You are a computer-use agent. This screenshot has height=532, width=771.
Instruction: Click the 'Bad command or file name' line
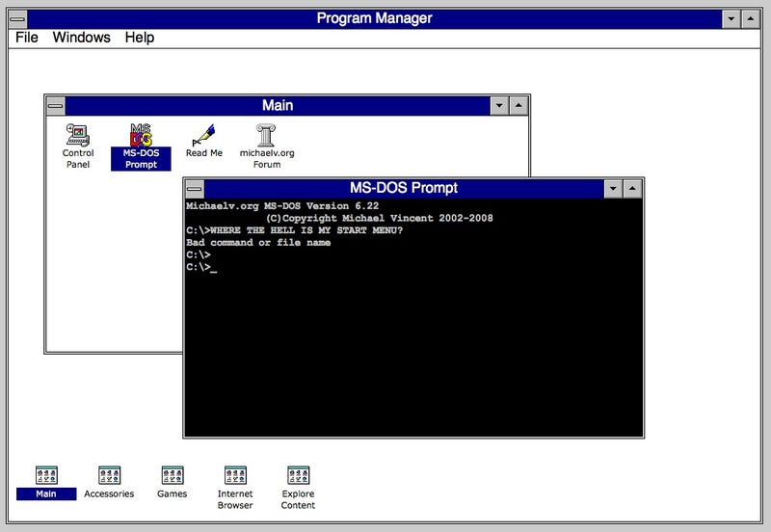pyautogui.click(x=258, y=243)
